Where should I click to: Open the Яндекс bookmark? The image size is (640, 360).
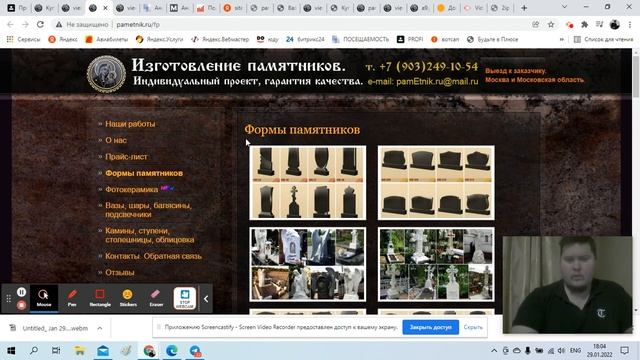pyautogui.click(x=63, y=39)
